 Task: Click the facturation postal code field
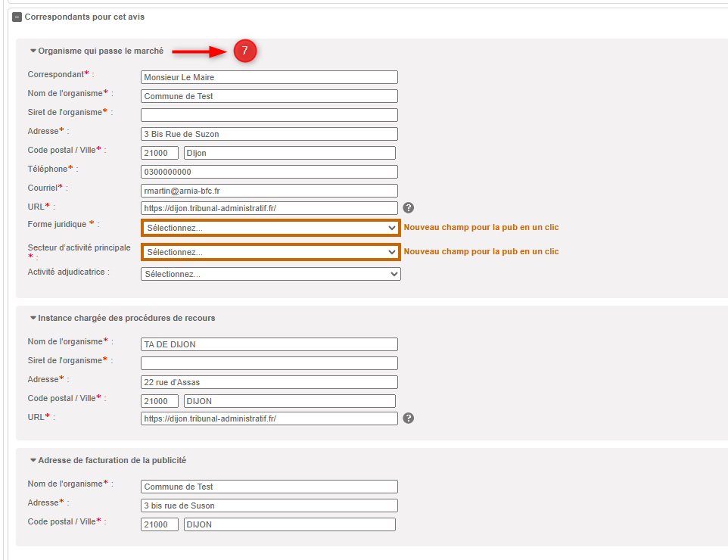point(160,524)
